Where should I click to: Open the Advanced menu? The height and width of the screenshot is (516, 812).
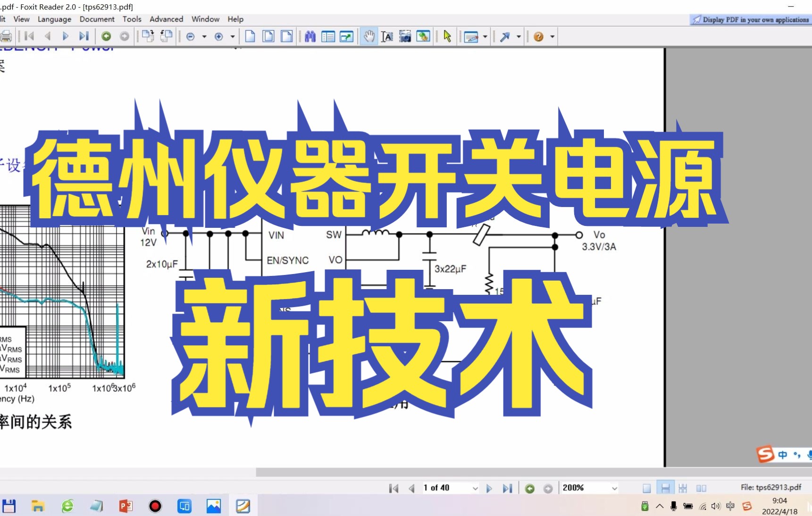tap(166, 19)
